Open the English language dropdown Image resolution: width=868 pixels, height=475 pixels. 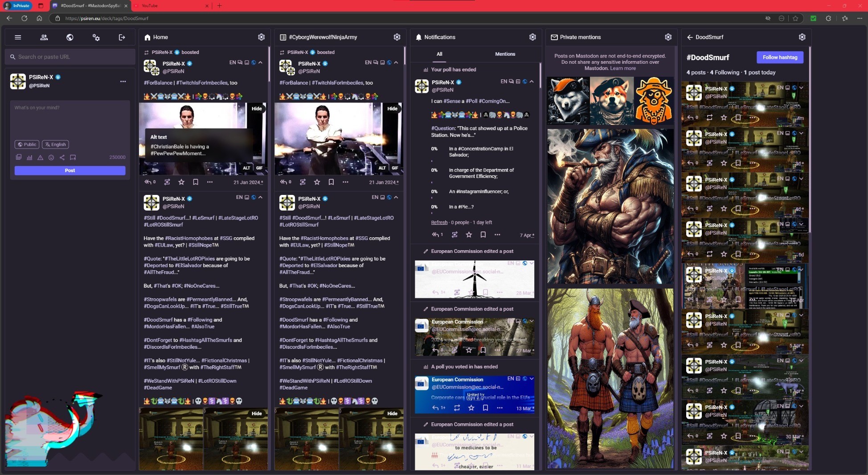coord(55,145)
